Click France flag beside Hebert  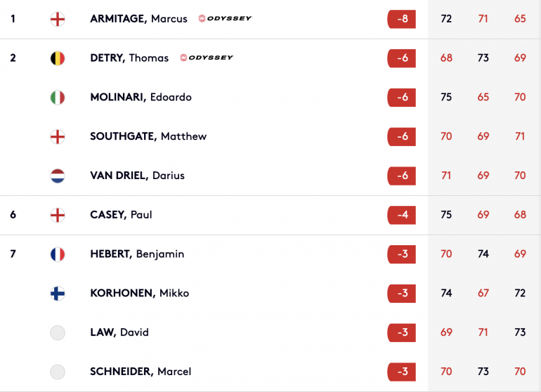[58, 254]
